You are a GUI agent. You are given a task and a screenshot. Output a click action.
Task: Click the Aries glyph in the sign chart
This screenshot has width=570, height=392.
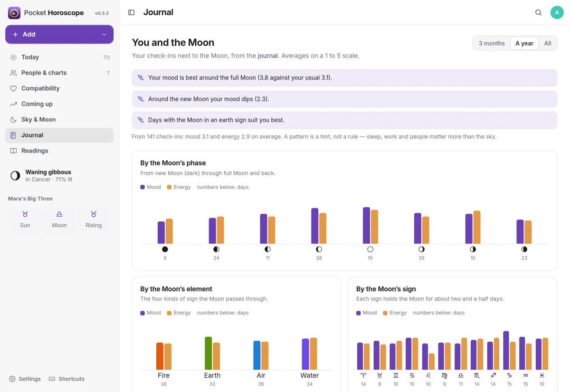363,375
